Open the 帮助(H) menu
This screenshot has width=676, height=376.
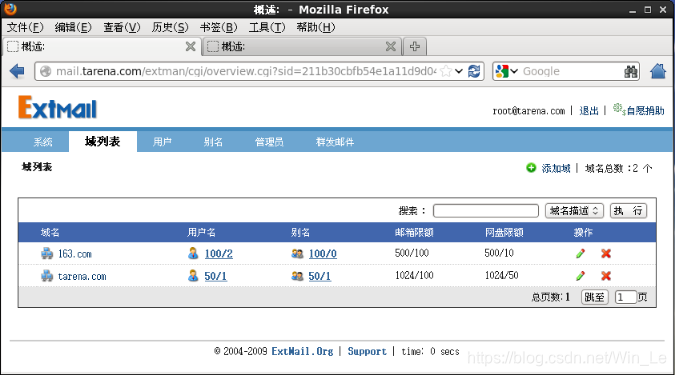pos(316,28)
